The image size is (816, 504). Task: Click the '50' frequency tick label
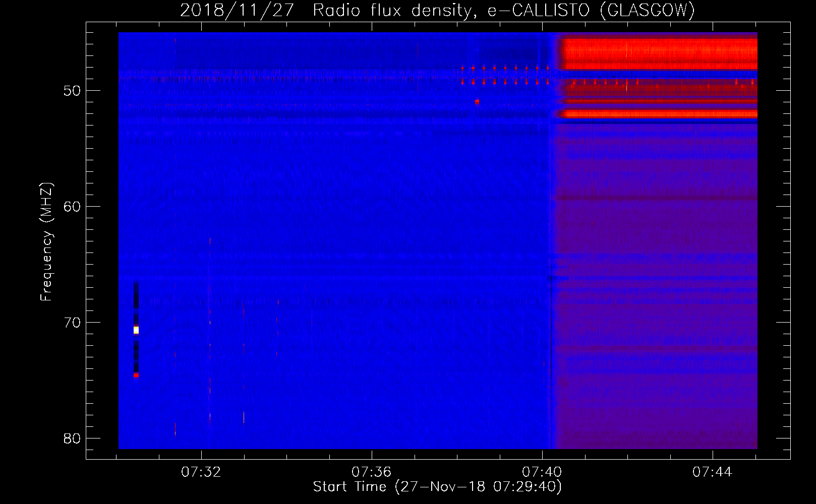tap(73, 91)
